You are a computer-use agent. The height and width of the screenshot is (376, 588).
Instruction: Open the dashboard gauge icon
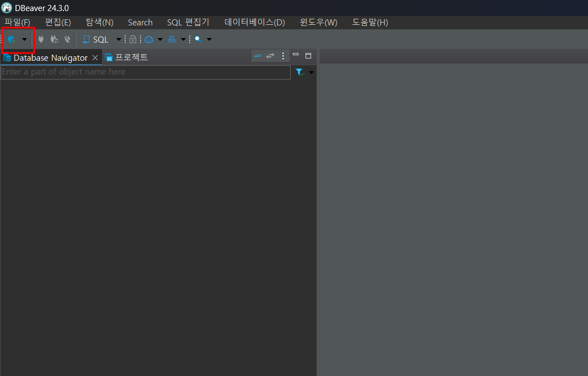point(149,39)
